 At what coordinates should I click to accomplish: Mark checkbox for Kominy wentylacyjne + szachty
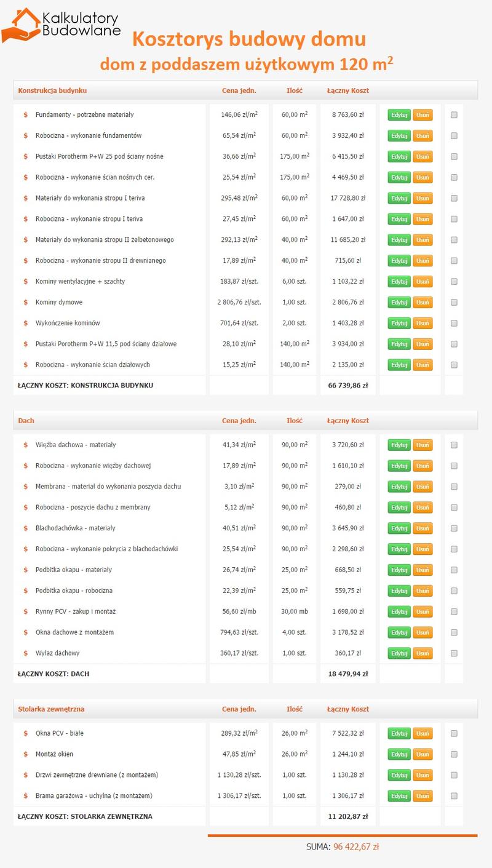(x=454, y=282)
